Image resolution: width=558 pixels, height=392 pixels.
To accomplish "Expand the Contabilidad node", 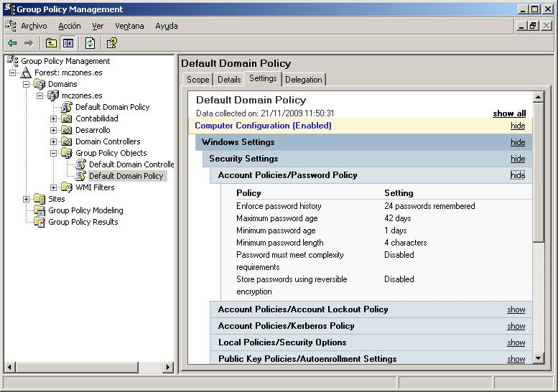I will coord(53,118).
